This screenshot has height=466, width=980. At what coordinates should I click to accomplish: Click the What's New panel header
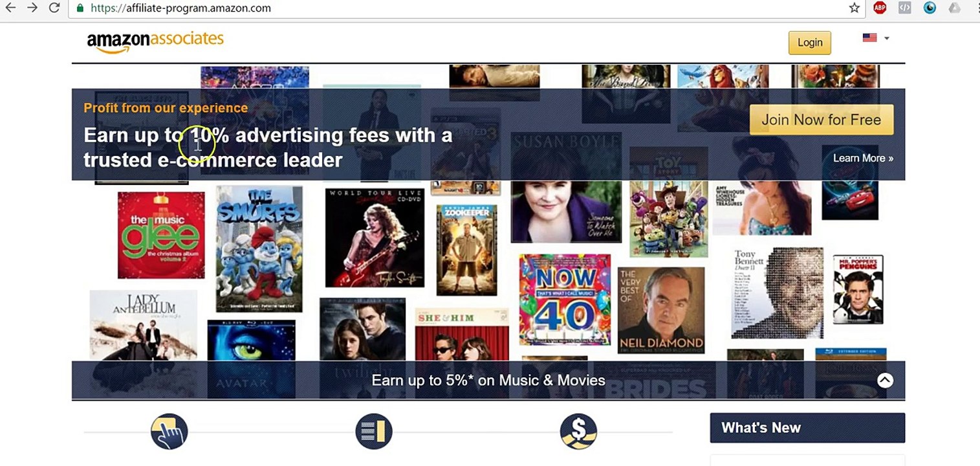pyautogui.click(x=807, y=428)
